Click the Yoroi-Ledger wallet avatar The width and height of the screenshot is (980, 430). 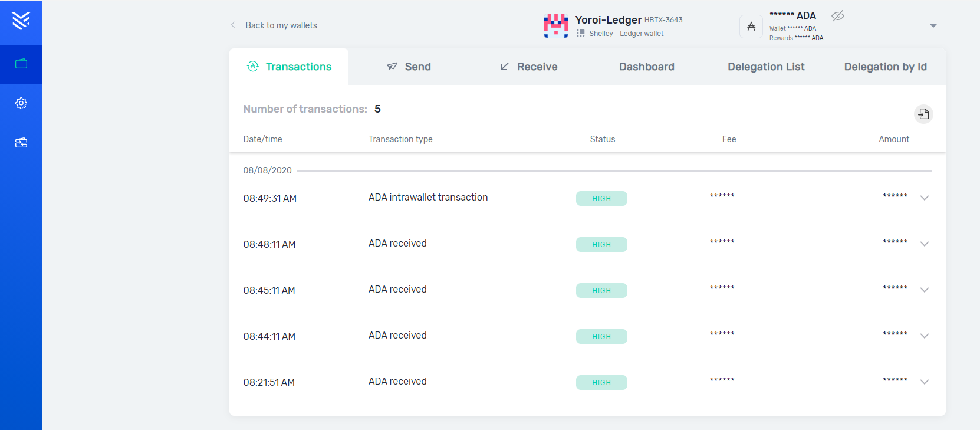tap(555, 26)
